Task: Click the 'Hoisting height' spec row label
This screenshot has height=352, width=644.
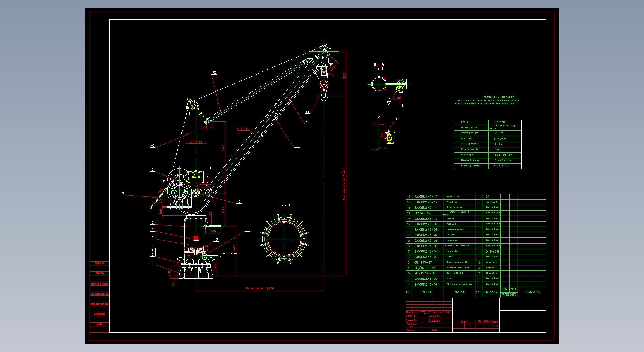Action: (469, 133)
